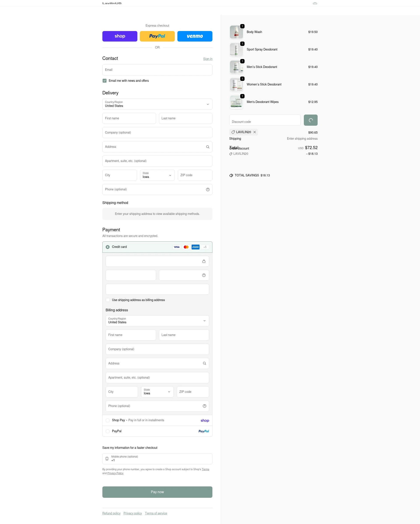Image resolution: width=420 pixels, height=524 pixels.
Task: Click the help icon next to Phone field
Action: tap(207, 189)
